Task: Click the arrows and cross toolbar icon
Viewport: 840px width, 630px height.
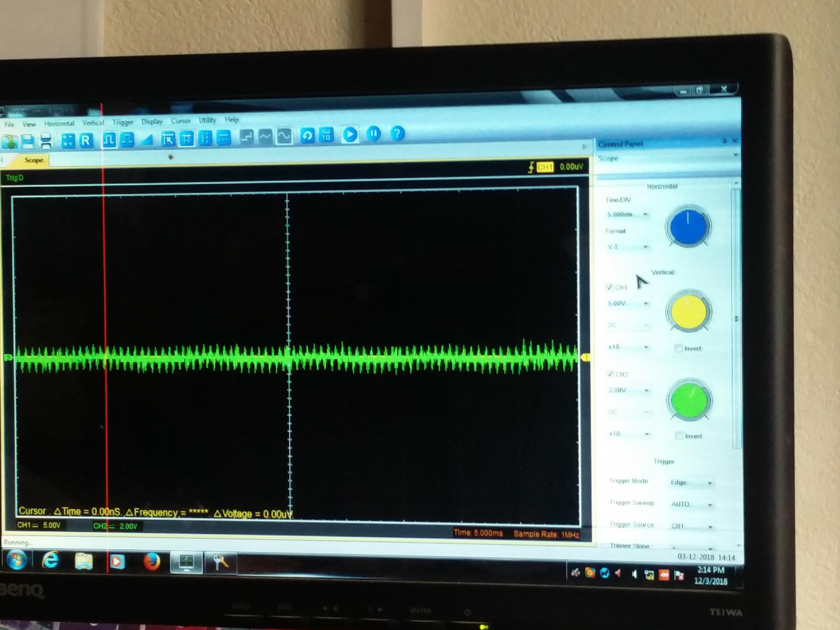Action: click(x=68, y=140)
